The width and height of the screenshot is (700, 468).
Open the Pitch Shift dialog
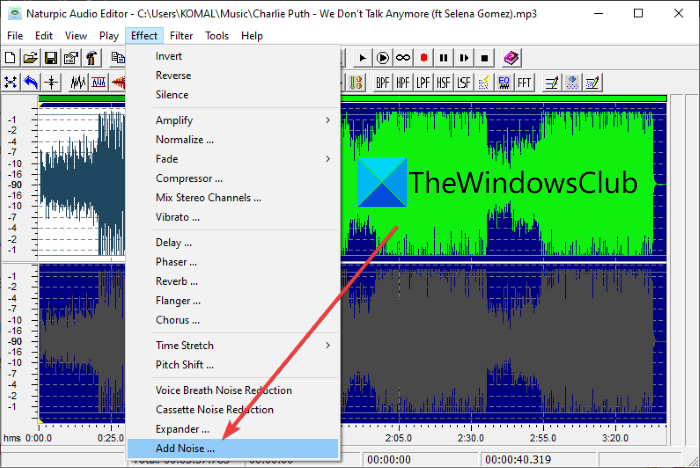(233, 365)
